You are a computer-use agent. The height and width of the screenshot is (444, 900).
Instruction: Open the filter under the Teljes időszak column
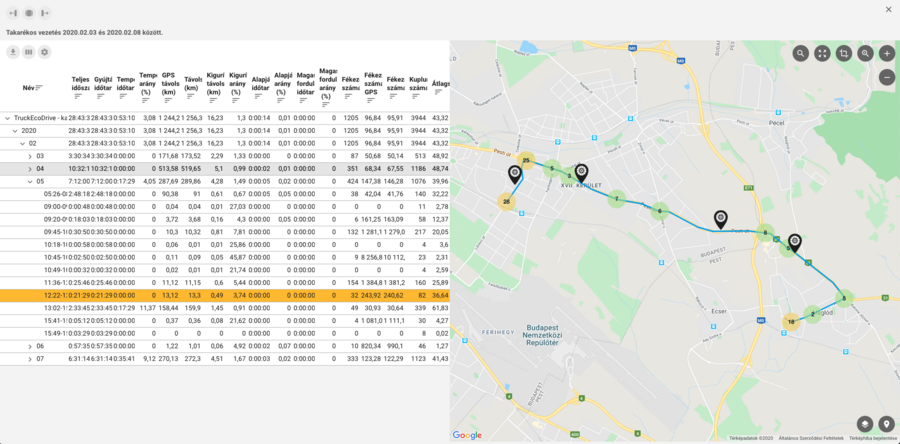pos(78,96)
